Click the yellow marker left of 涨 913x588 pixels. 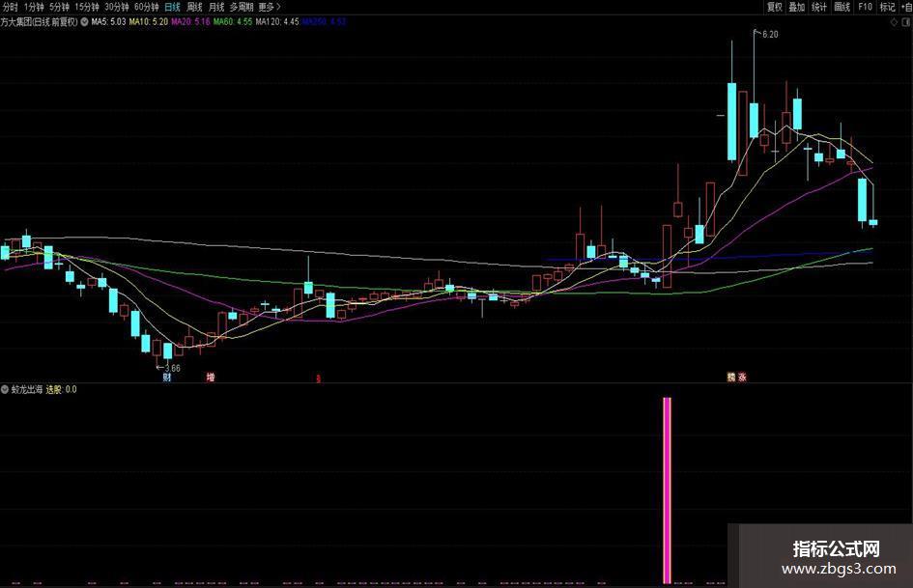tap(731, 378)
